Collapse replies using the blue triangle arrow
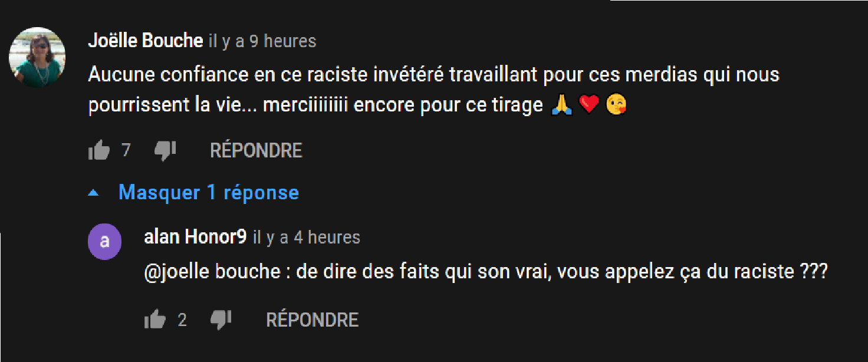This screenshot has height=362, width=868. point(93,193)
